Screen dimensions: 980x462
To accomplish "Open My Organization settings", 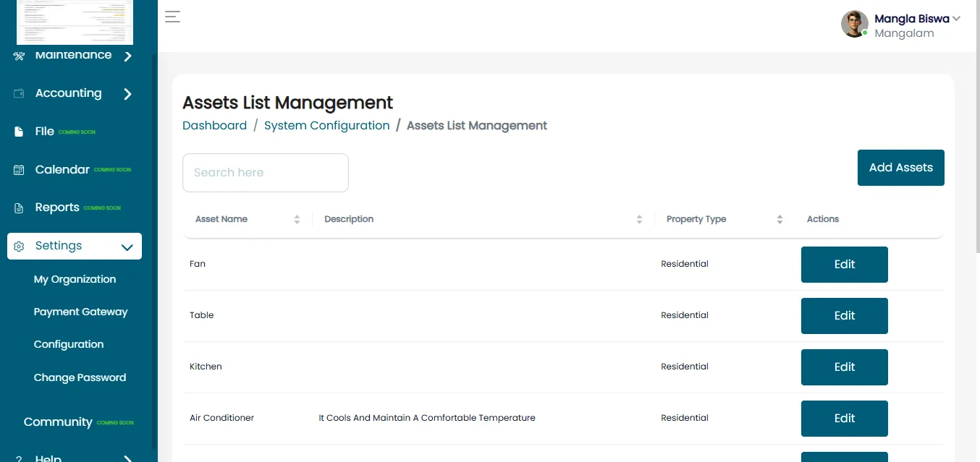I will click(x=75, y=279).
